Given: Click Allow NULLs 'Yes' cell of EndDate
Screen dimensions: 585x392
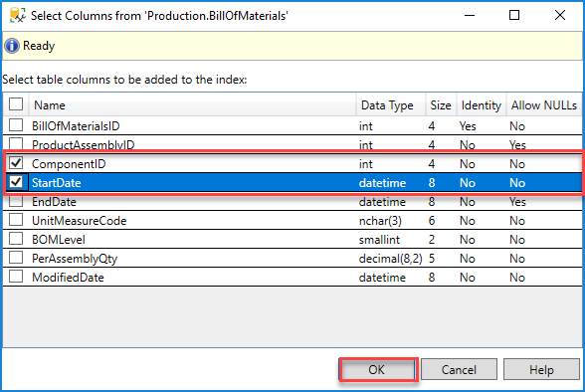Looking at the screenshot, I should tap(517, 202).
